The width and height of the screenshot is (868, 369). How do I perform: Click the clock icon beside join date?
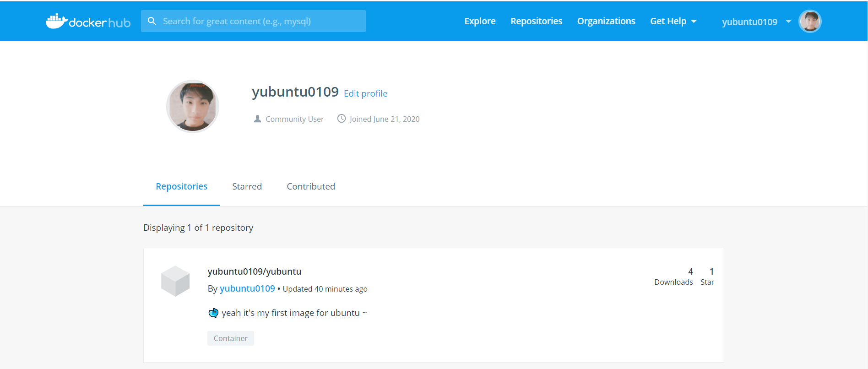tap(342, 119)
